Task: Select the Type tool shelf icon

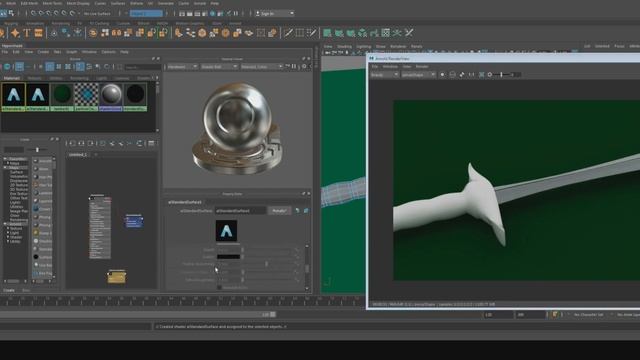Action: [x=27, y=33]
